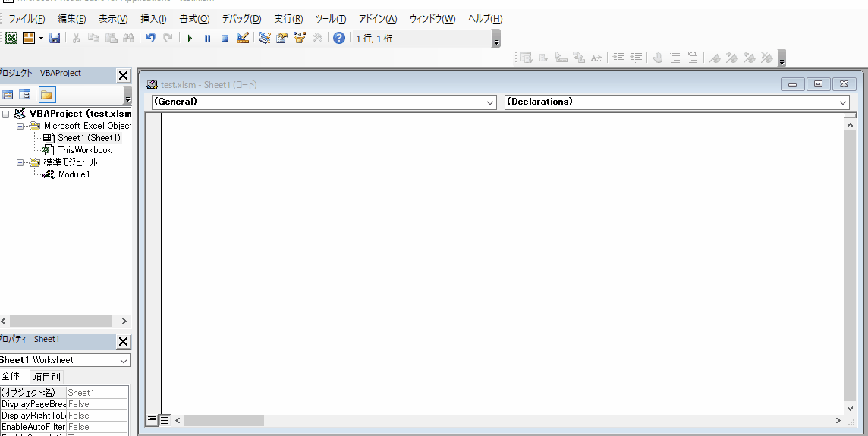The height and width of the screenshot is (436, 868).
Task: Collapse the 標準モジュール folder node
Action: (x=21, y=162)
